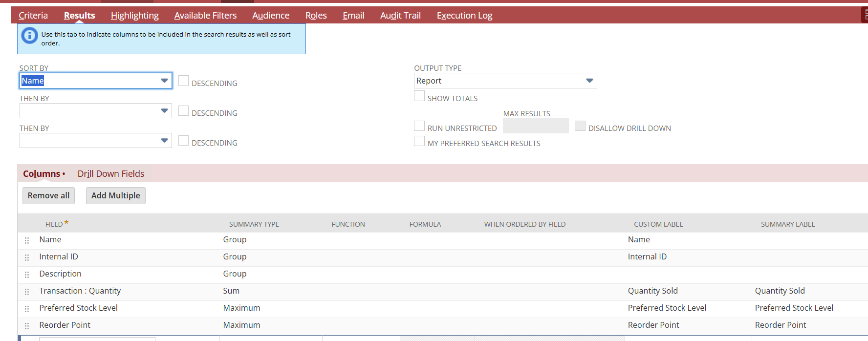Enable Descending for the Sort By field
The width and height of the screenshot is (868, 341).
(x=183, y=81)
